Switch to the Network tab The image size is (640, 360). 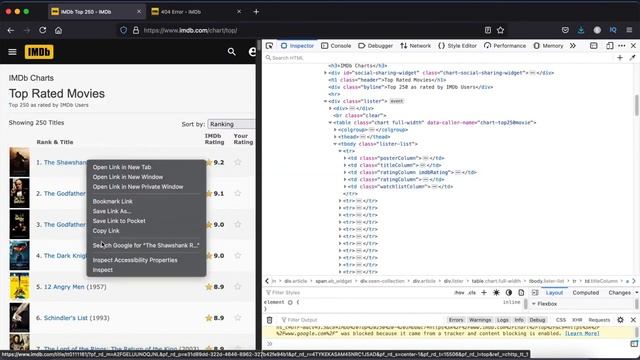(415, 46)
